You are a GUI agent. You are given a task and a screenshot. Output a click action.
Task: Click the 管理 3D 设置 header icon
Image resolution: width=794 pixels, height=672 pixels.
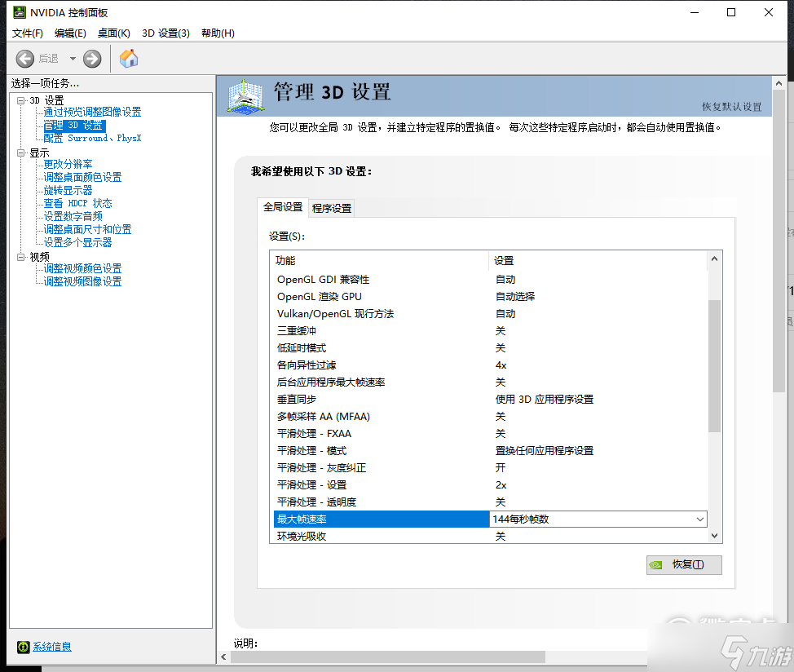coord(245,95)
